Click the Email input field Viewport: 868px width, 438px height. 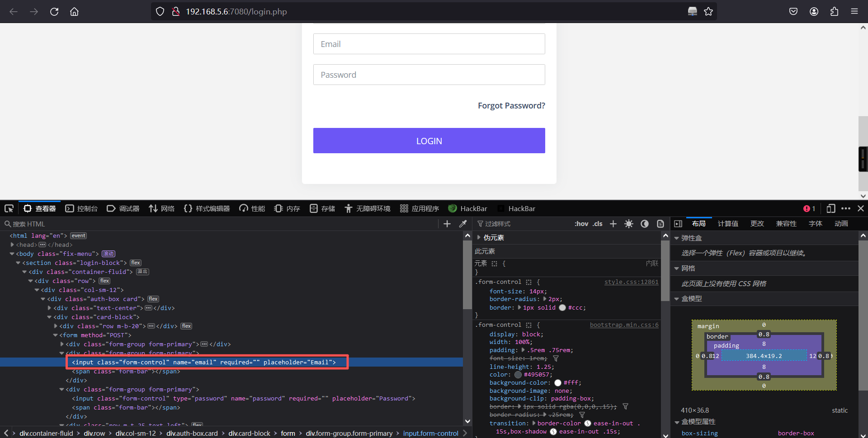[429, 44]
